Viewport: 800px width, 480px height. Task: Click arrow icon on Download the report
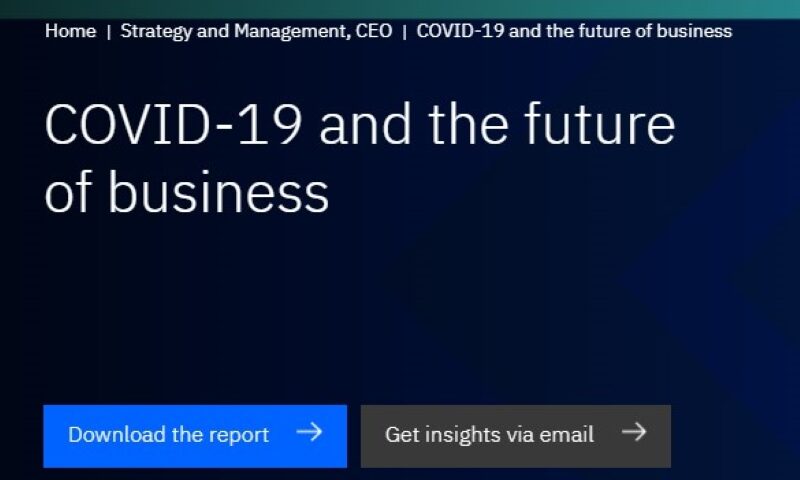click(309, 432)
